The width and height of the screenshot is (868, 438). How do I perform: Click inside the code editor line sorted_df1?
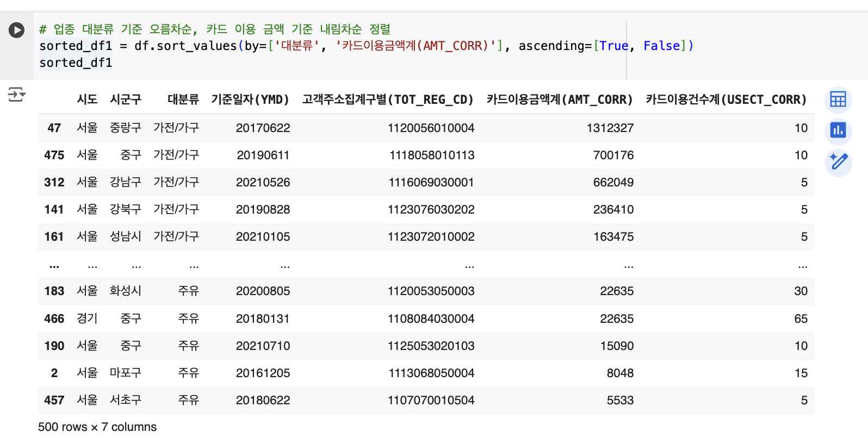[x=76, y=63]
